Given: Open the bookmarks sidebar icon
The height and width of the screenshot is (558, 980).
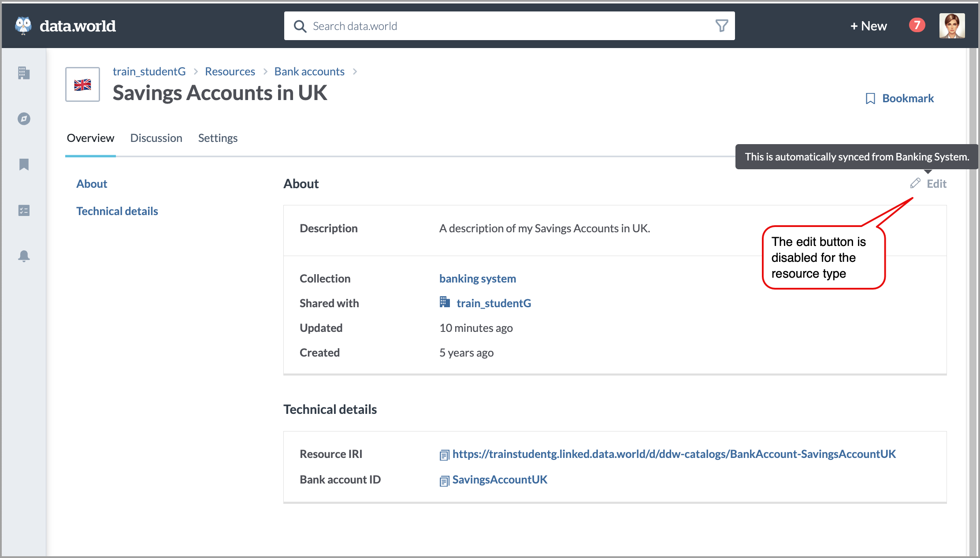Looking at the screenshot, I should coord(24,164).
